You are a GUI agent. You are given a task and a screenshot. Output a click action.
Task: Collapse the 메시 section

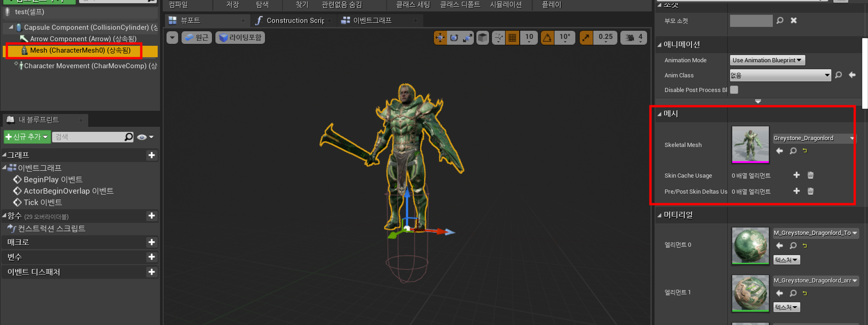659,114
